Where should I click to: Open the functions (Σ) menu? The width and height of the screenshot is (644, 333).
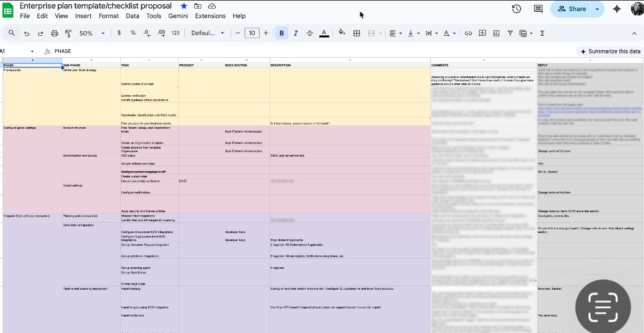click(x=542, y=33)
